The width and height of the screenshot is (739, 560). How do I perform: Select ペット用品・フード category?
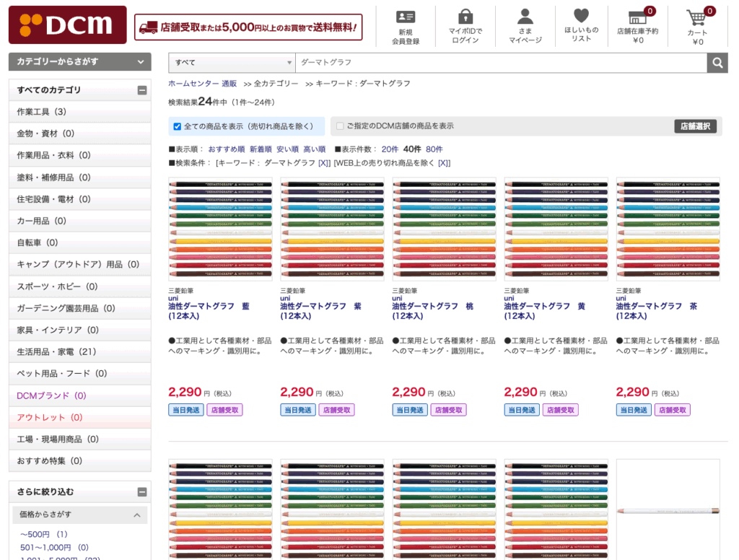[x=79, y=373]
